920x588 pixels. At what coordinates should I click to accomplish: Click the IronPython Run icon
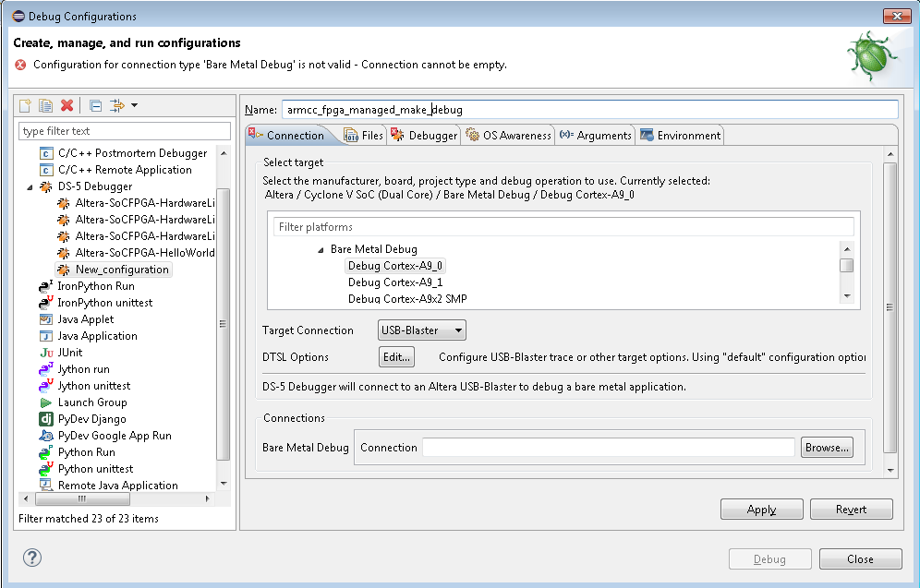tap(46, 286)
